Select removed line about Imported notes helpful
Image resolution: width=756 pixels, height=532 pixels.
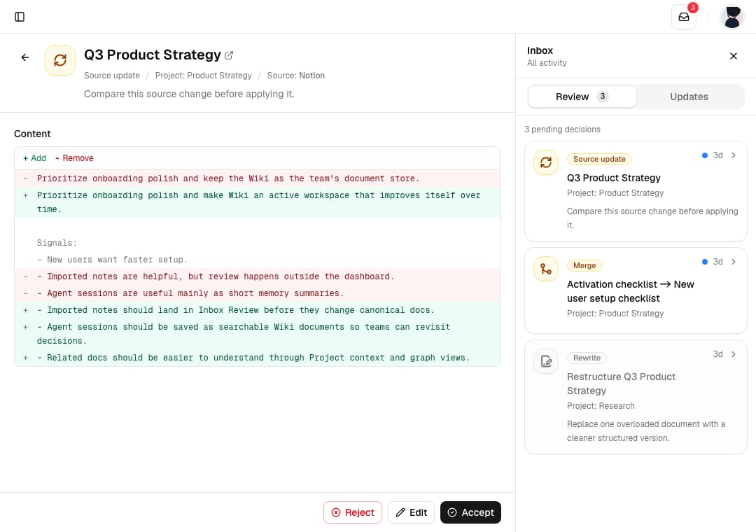point(258,276)
